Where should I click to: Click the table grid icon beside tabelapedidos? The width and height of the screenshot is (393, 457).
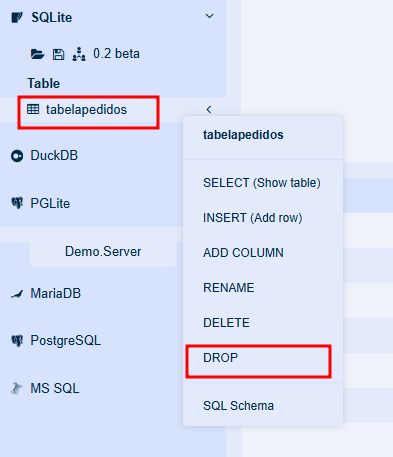[x=33, y=109]
